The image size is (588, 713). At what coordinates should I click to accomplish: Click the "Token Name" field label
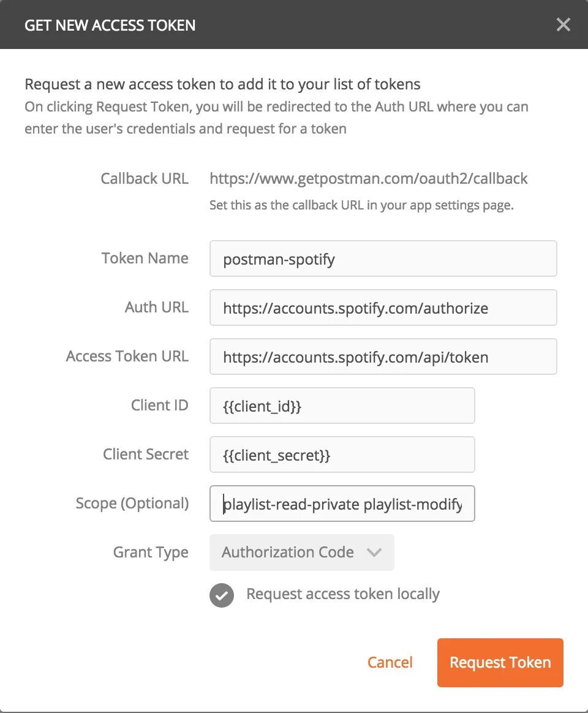pyautogui.click(x=145, y=258)
